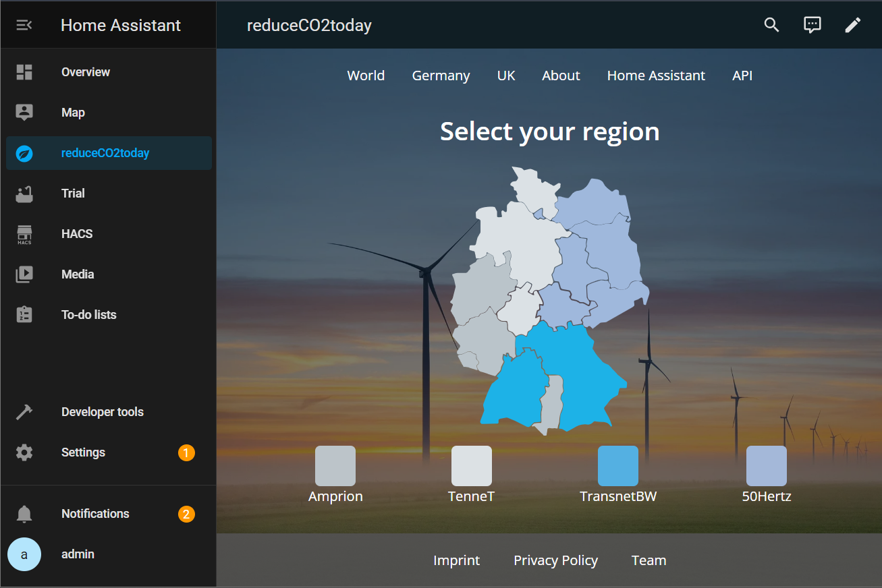Click the Amprion grey color swatch

[335, 466]
